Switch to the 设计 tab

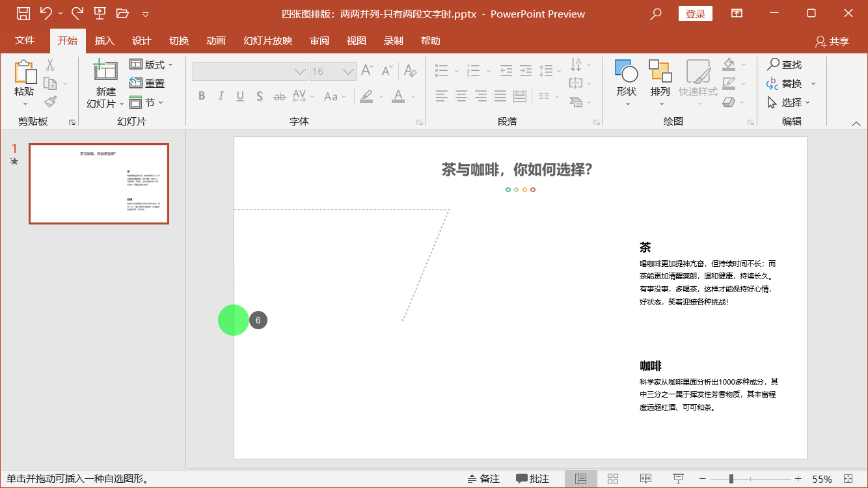142,40
